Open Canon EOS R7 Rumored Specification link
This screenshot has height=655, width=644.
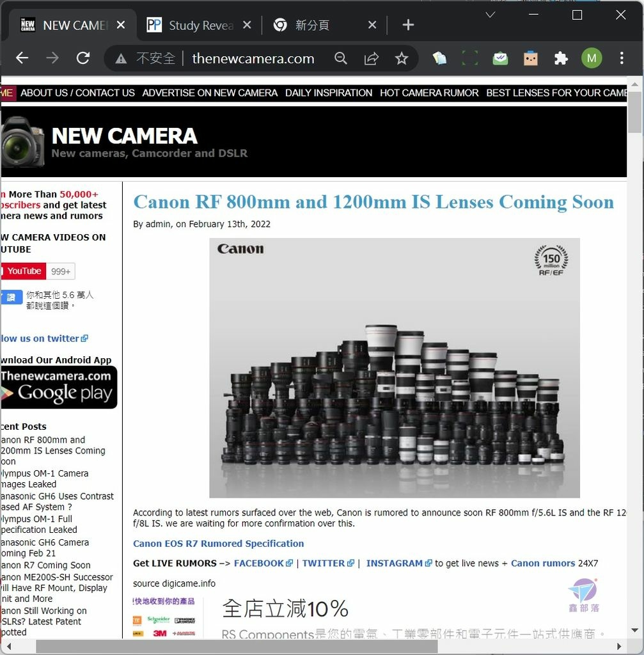219,544
